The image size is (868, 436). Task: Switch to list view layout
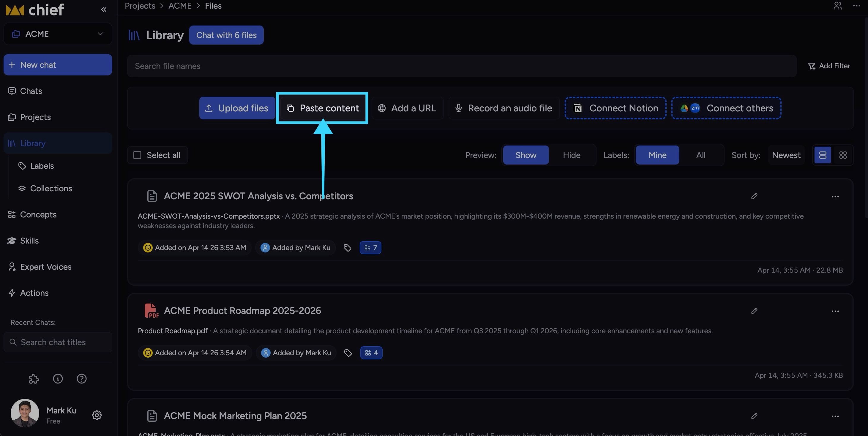pyautogui.click(x=823, y=155)
